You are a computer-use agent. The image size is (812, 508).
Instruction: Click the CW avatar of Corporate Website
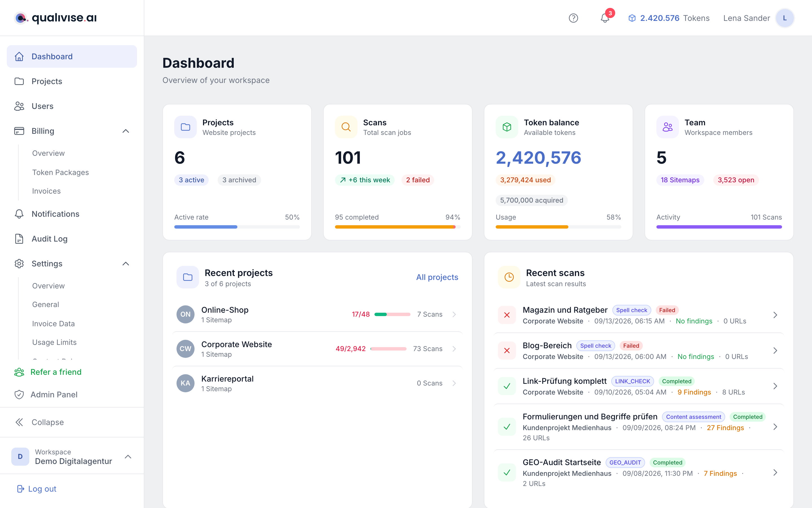pyautogui.click(x=185, y=349)
